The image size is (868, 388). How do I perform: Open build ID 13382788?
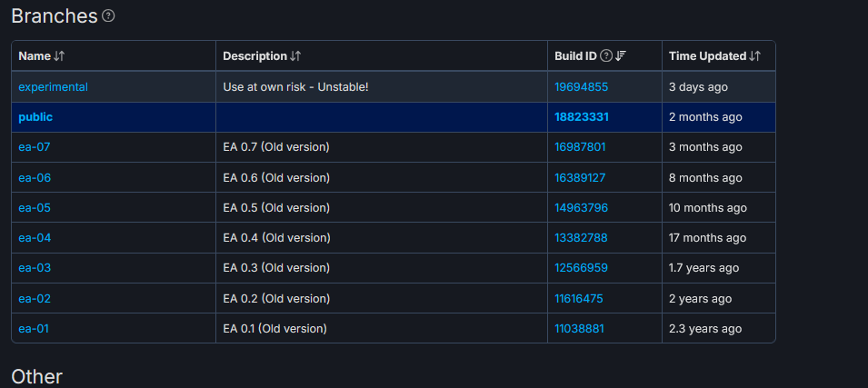[x=582, y=238]
